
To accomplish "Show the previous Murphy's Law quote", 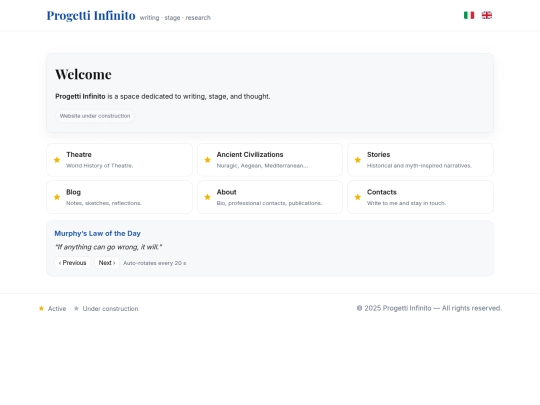I will click(x=73, y=263).
